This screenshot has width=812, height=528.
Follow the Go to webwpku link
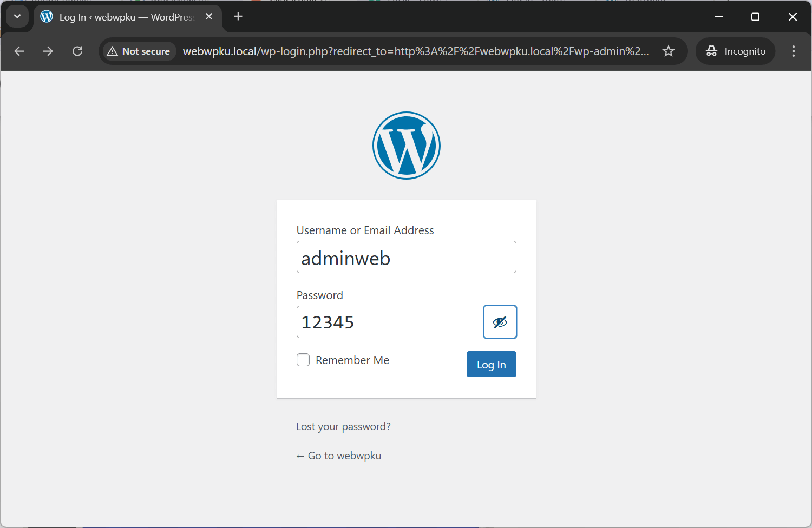pyautogui.click(x=338, y=456)
